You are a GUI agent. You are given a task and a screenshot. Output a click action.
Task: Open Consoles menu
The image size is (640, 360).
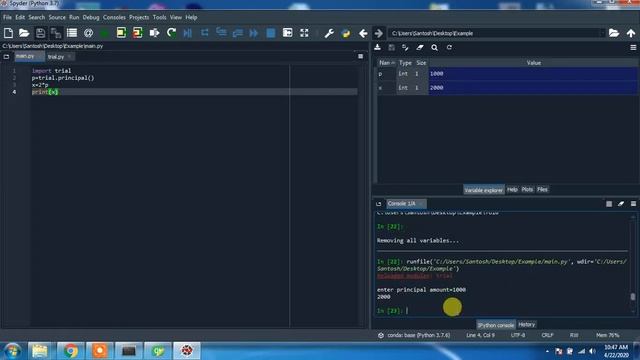(x=114, y=17)
